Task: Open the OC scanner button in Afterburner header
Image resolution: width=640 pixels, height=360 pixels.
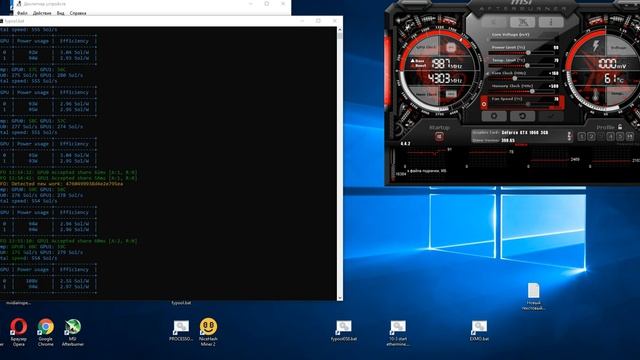Action: point(494,22)
